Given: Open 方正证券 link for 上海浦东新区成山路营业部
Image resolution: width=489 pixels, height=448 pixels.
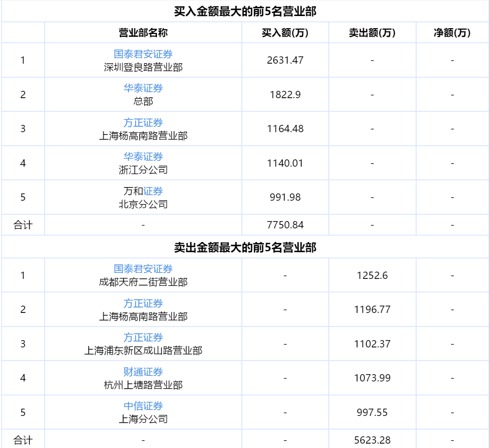Looking at the screenshot, I should 144,337.
